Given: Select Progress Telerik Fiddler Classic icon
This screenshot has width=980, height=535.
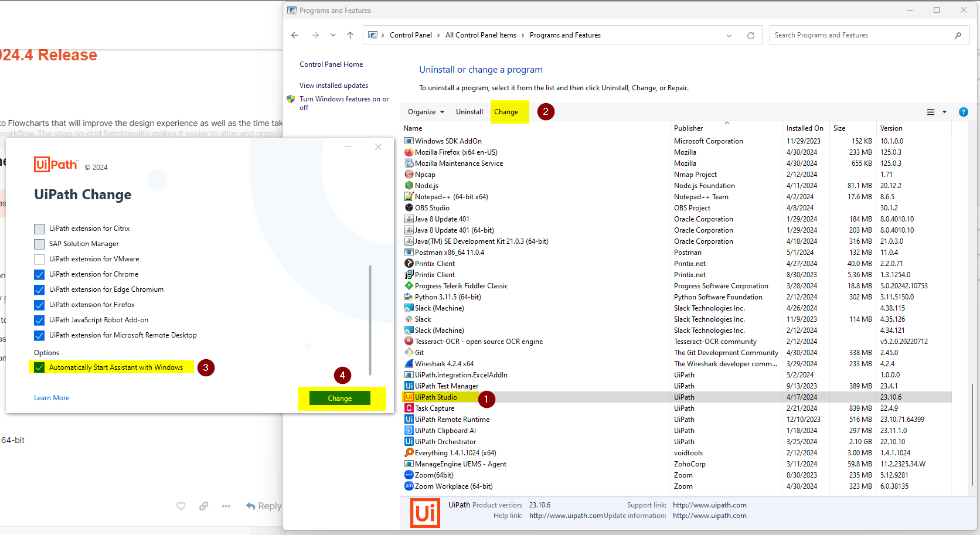Looking at the screenshot, I should tap(409, 286).
